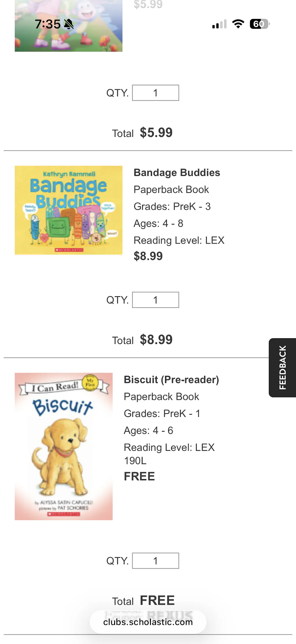Image resolution: width=296 pixels, height=644 pixels.
Task: Tap the battery level indicator
Action: (259, 24)
